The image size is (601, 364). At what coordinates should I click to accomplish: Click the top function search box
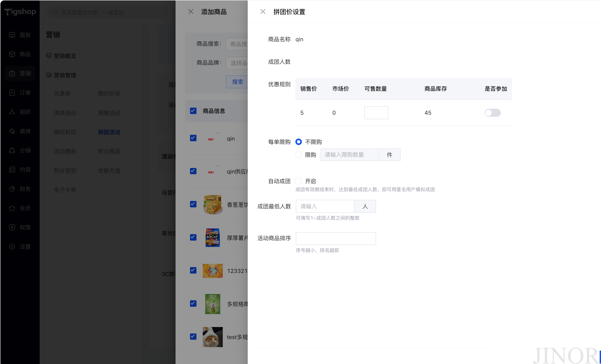(x=108, y=12)
